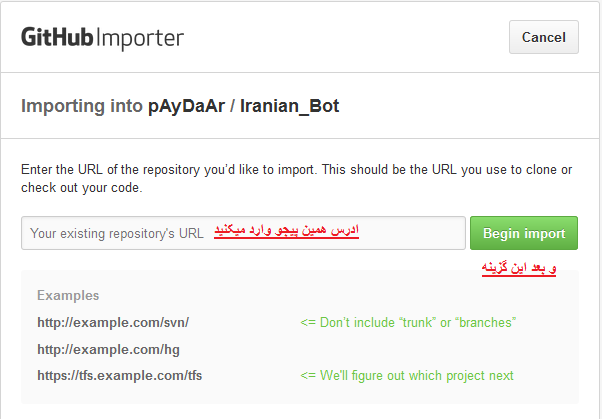Click the Examples heading
The width and height of the screenshot is (602, 419).
(68, 296)
